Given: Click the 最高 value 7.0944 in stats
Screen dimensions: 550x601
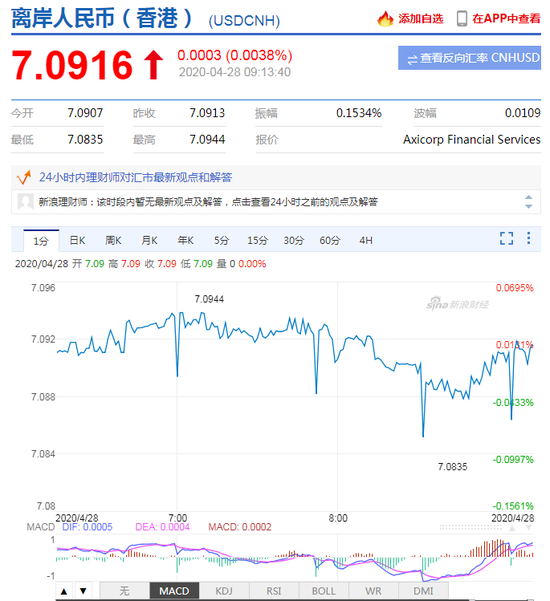Looking at the screenshot, I should click(207, 140).
